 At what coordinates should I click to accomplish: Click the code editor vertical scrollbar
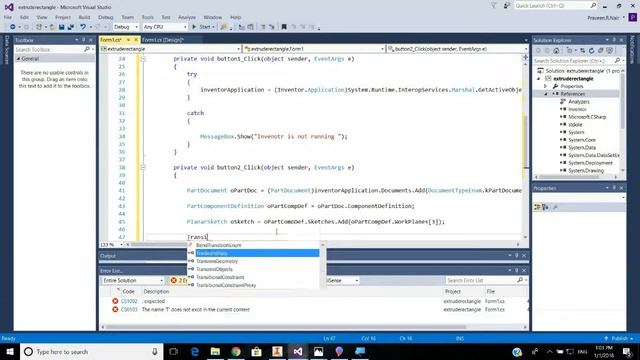(x=526, y=141)
